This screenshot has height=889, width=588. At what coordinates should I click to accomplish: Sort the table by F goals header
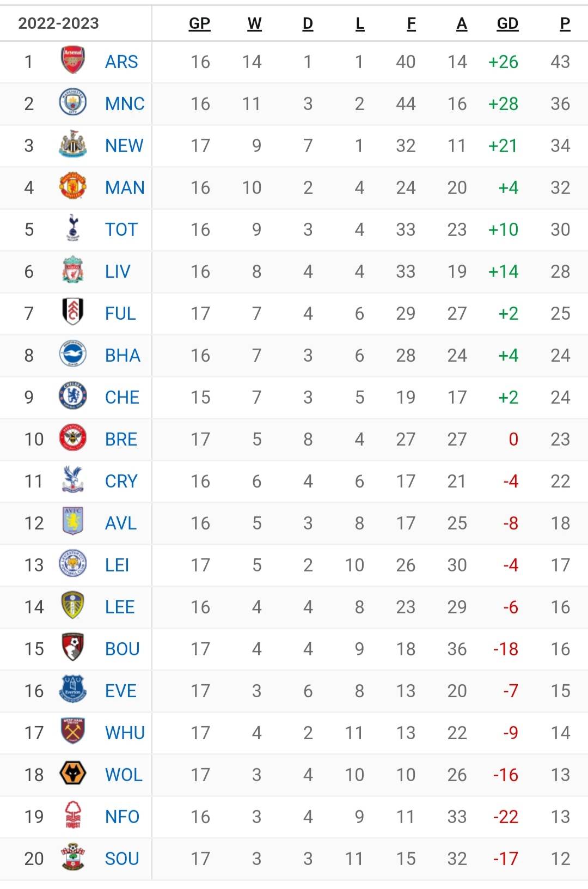click(412, 23)
